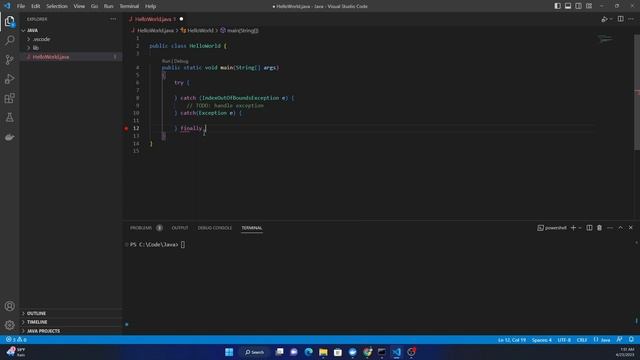Open the Help menu
Screen dimensions: 640x360
(150, 6)
